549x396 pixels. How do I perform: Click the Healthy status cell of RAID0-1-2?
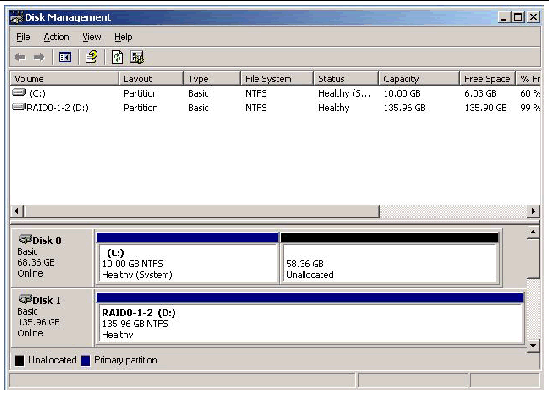[334, 107]
